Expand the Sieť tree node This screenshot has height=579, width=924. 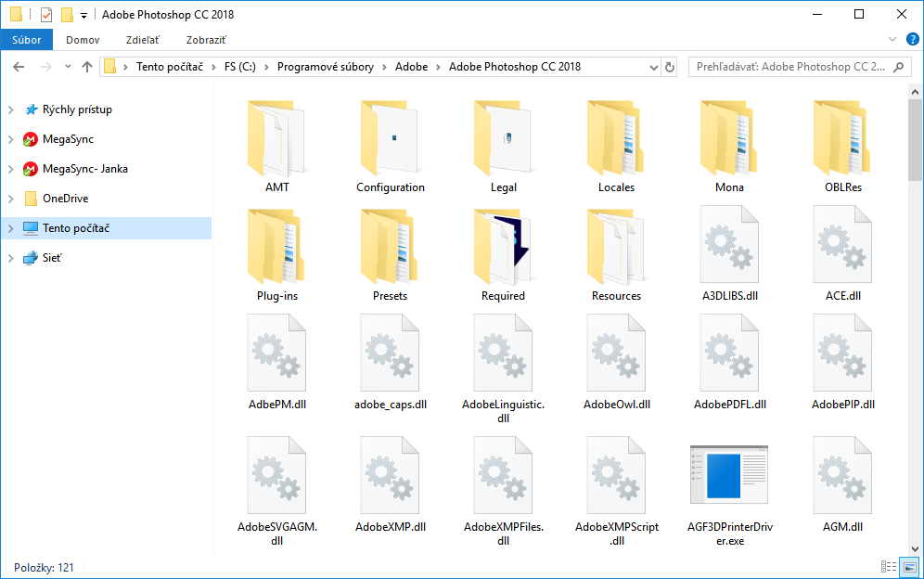click(10, 258)
